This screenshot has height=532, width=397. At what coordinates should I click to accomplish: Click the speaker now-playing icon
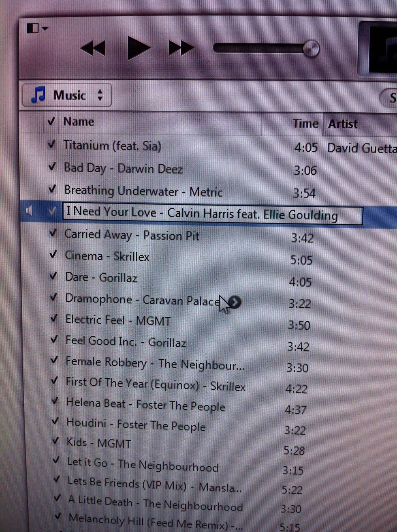point(29,211)
